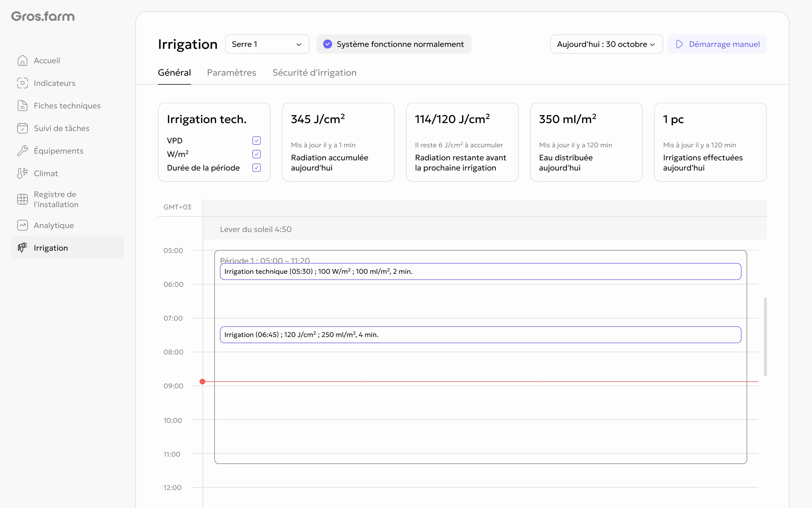Open Fiches techniques from the sidebar
Screen dimensions: 812x508
pos(67,106)
